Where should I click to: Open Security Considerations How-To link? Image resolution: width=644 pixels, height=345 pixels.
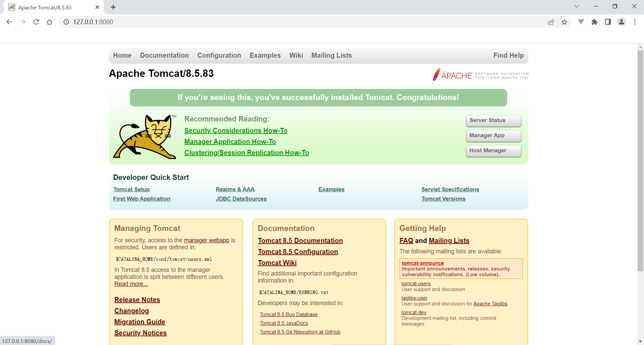pyautogui.click(x=236, y=131)
